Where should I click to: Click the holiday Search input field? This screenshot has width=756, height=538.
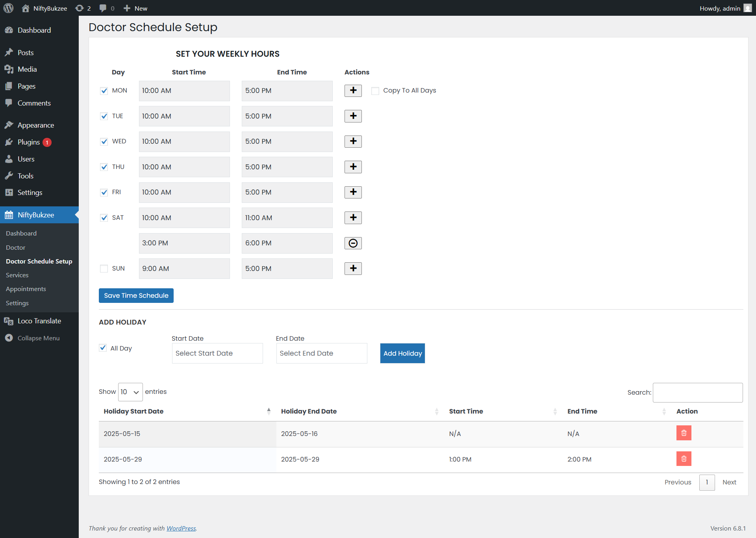697,393
